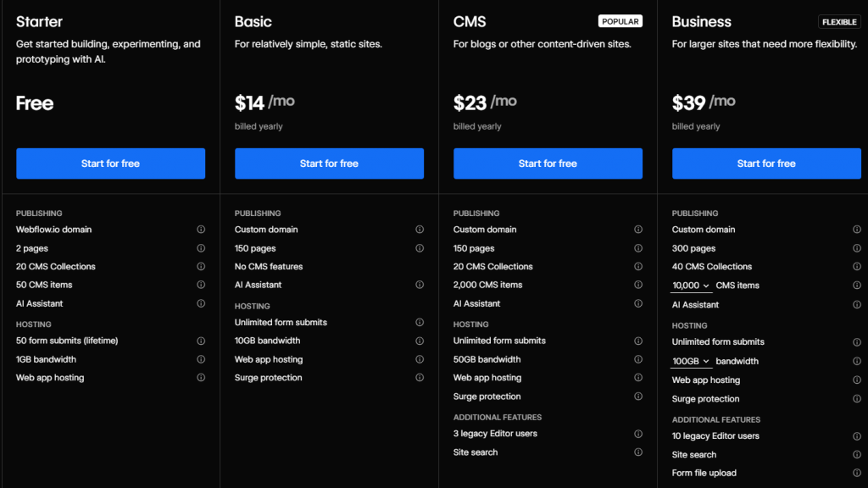Open info icon for Basic plan 10GB bandwidth
868x488 pixels.
[x=420, y=341]
